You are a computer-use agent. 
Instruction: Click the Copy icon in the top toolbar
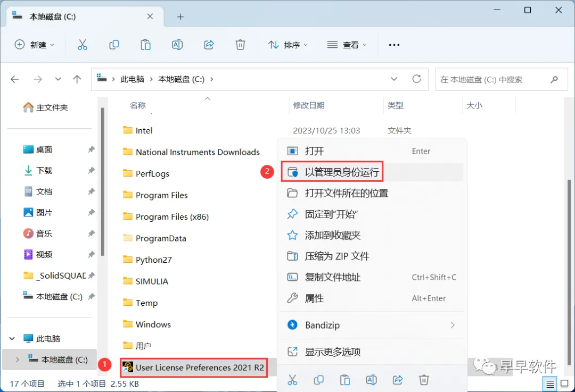point(114,45)
